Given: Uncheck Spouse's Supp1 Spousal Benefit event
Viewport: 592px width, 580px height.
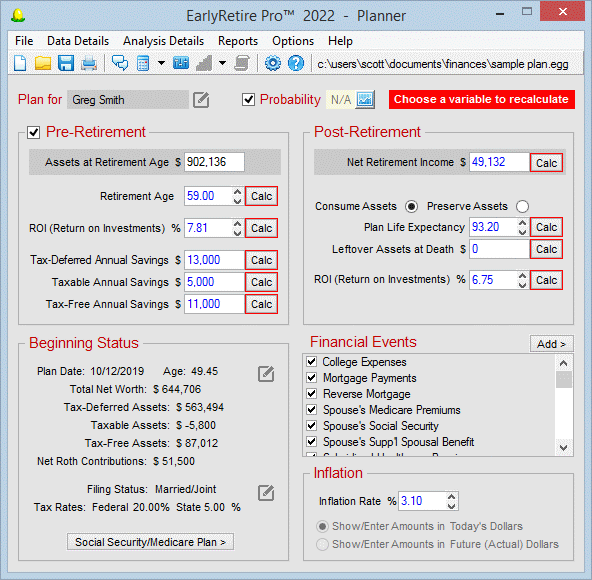Looking at the screenshot, I should click(311, 441).
